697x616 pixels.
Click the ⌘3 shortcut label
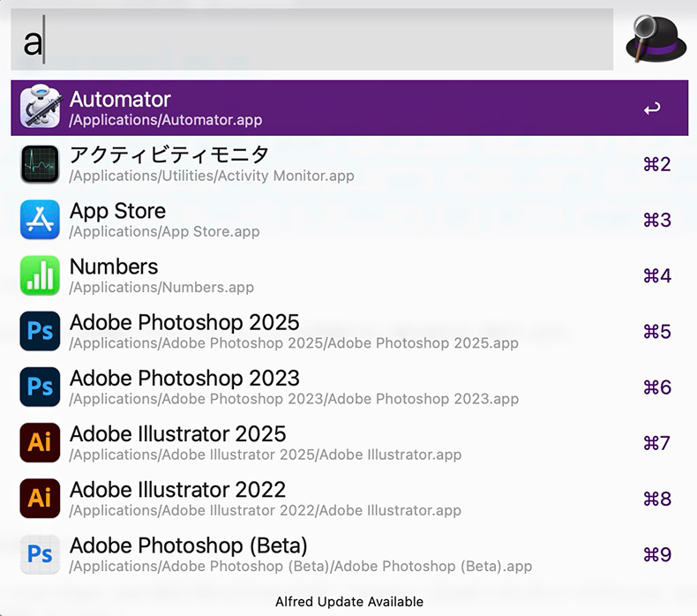coord(657,220)
